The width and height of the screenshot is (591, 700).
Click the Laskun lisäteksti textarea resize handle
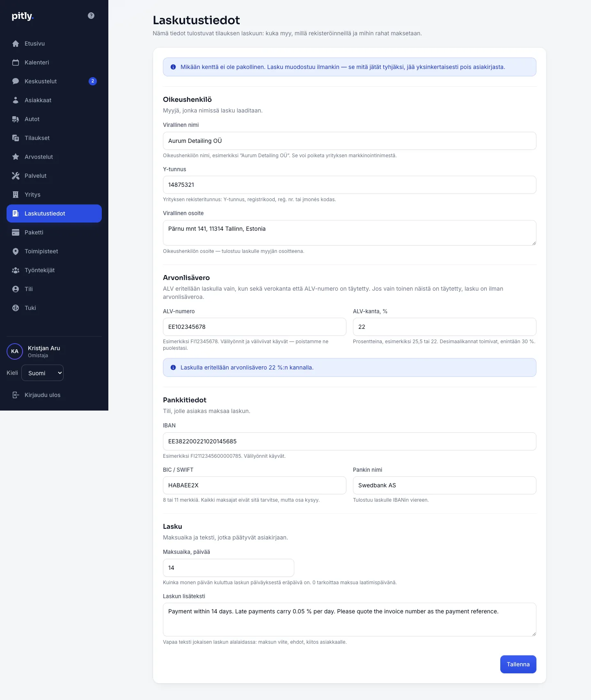pos(534,634)
